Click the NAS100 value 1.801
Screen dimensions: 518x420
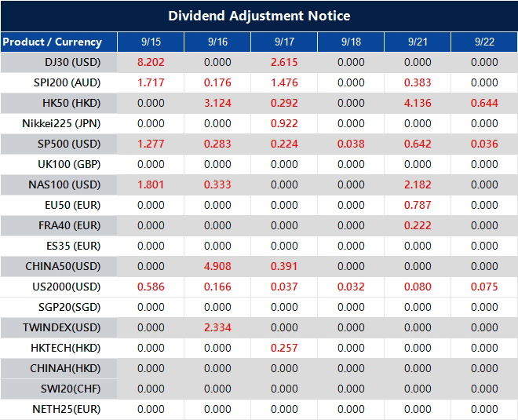pyautogui.click(x=151, y=184)
